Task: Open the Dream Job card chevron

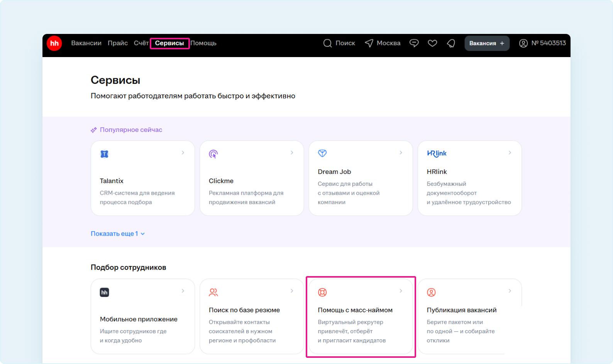Action: 401,153
